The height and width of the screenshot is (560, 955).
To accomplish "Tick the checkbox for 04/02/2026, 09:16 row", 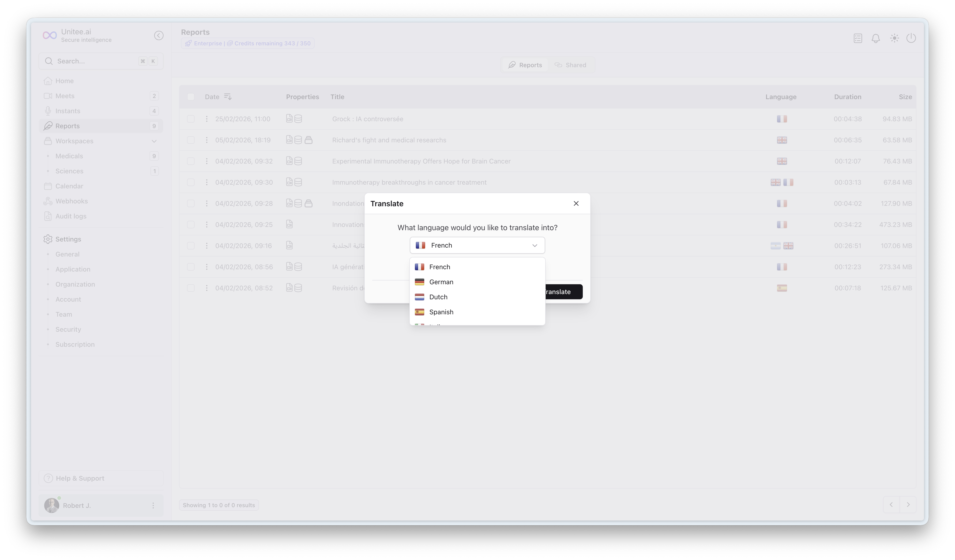I will [x=191, y=246].
